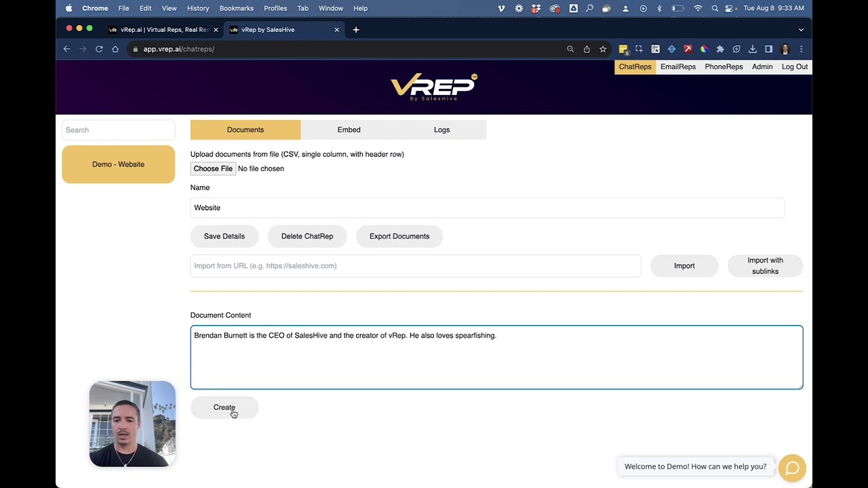Screen dimensions: 868x488
Task: Open Dropbox menu bar icon
Action: pyautogui.click(x=536, y=8)
